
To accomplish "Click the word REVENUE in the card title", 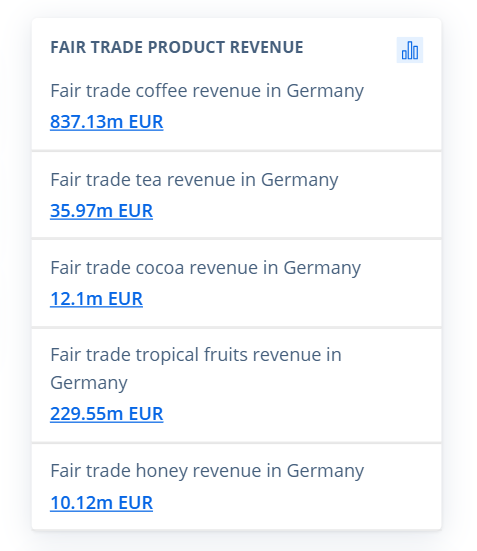I will click(266, 47).
